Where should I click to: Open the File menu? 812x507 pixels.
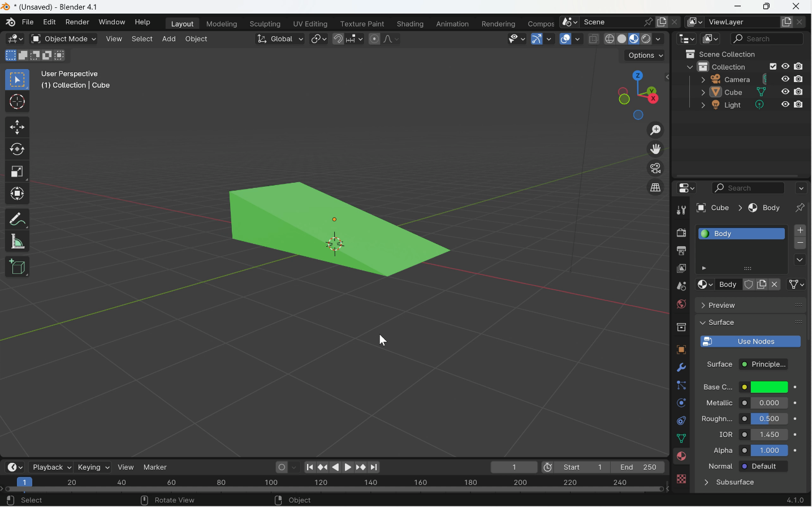pos(28,23)
